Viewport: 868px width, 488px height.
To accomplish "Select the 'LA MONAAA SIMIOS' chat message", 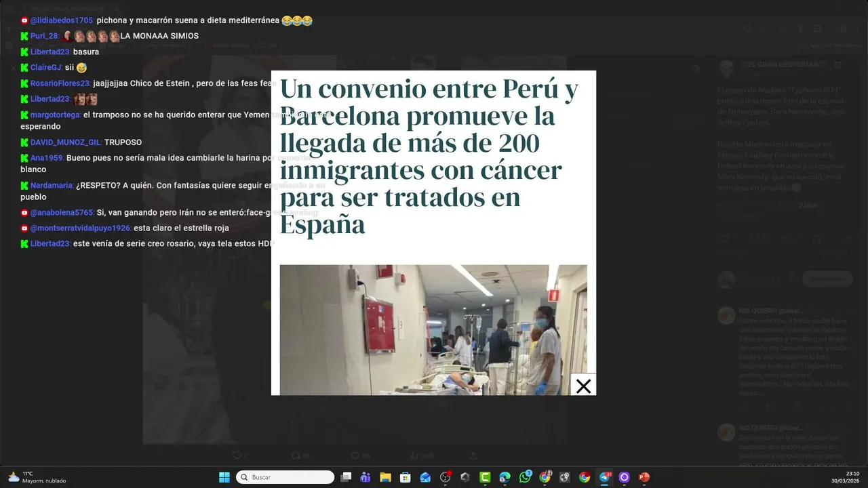I will click(159, 36).
